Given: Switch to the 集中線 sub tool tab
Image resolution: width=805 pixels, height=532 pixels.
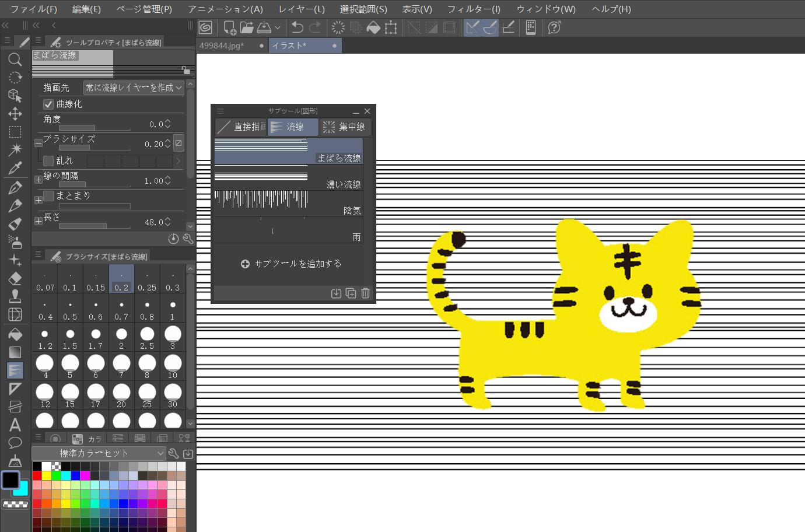Looking at the screenshot, I should coord(345,127).
